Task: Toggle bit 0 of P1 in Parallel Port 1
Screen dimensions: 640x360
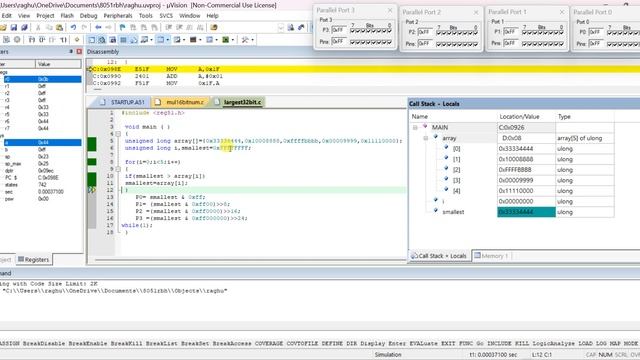Action: tap(561, 32)
